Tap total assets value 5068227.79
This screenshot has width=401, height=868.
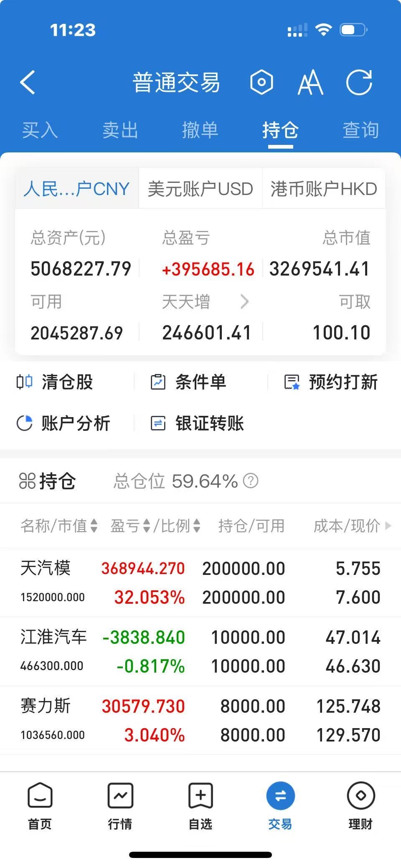pyautogui.click(x=81, y=268)
